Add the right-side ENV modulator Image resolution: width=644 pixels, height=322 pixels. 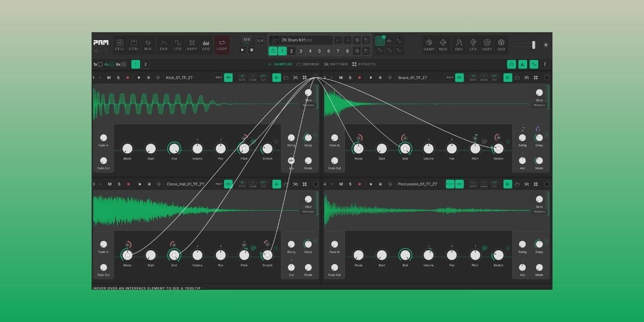459,45
